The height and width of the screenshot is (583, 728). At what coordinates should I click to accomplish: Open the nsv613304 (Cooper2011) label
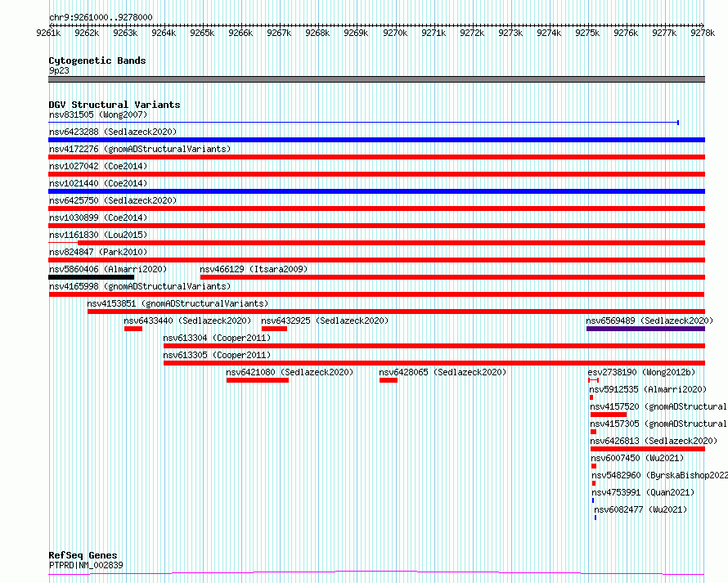click(217, 338)
